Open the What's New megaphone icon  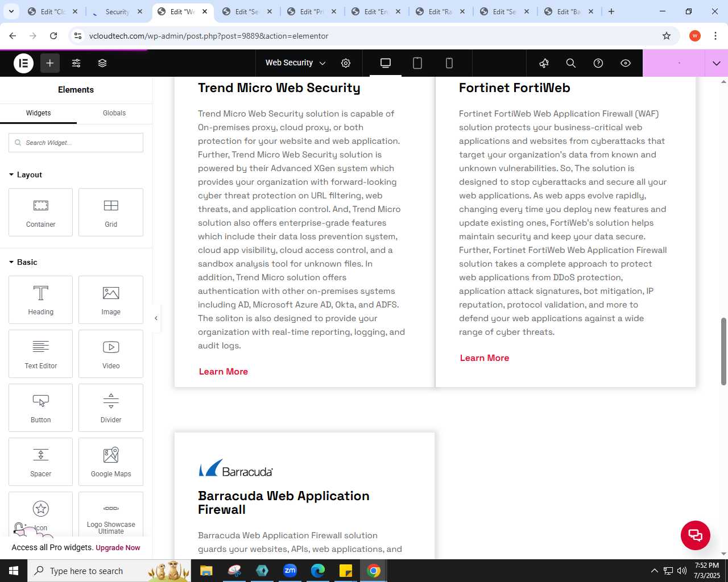tap(544, 63)
